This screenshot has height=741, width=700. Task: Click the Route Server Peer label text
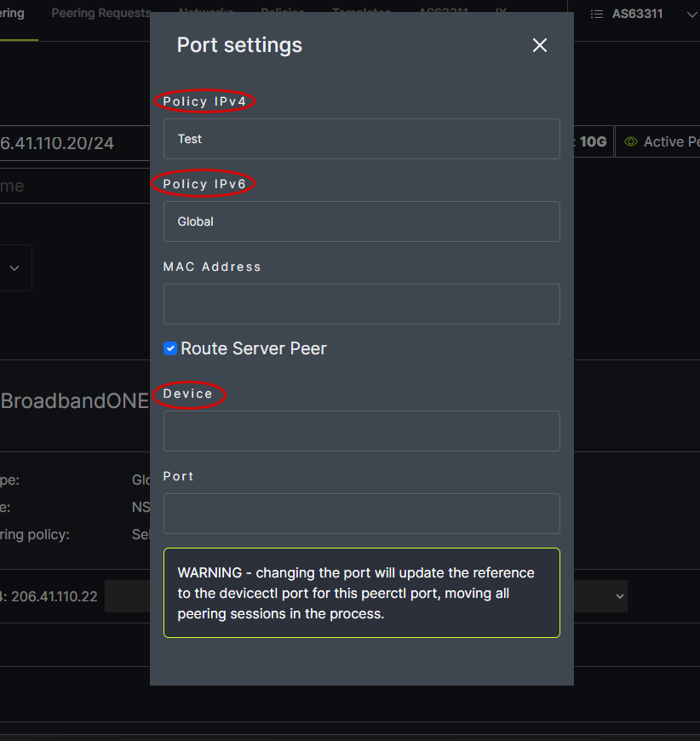(254, 348)
